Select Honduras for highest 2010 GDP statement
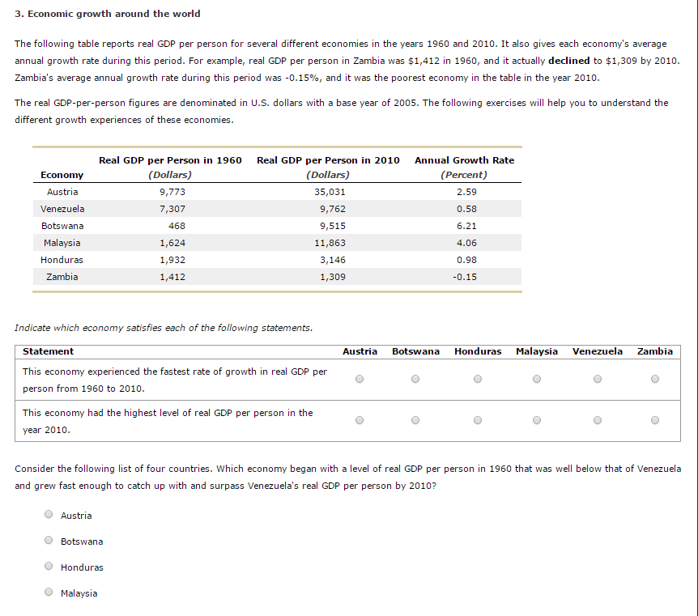 click(x=478, y=419)
